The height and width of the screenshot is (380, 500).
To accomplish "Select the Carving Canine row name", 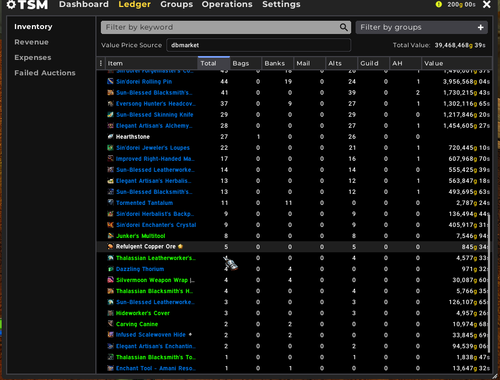I will tap(137, 324).
